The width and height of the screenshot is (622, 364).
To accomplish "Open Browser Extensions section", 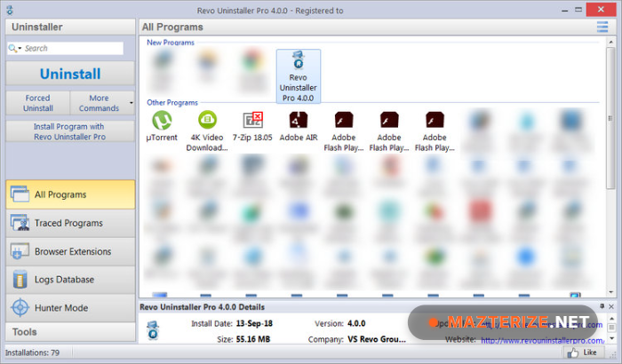I will click(70, 251).
